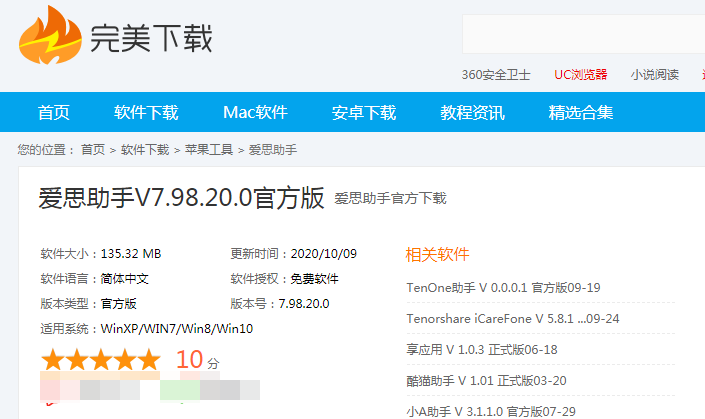Click the version type value 官方版

coord(118,303)
